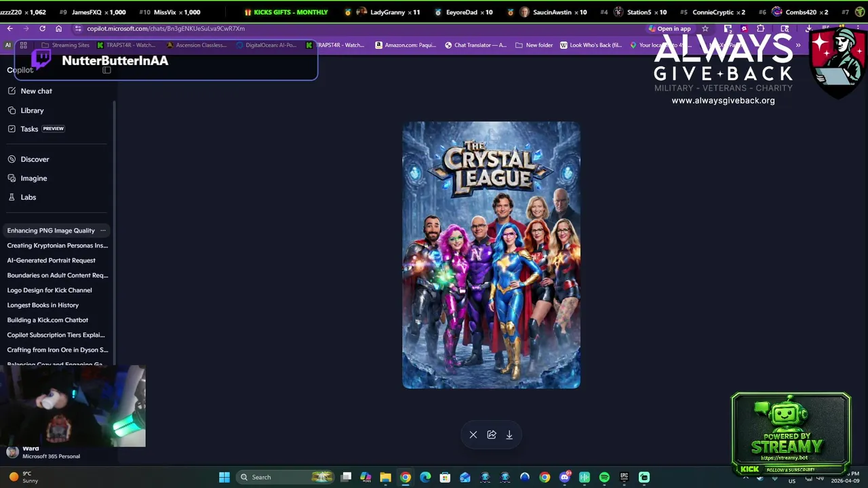
Task: Open the 'New folder' bookmark folder
Action: click(x=534, y=45)
